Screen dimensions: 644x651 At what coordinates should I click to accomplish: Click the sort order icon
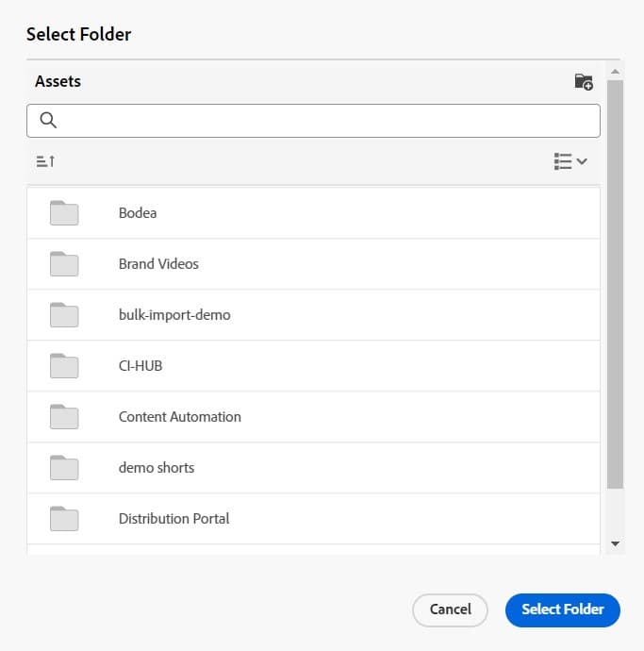[x=45, y=161]
